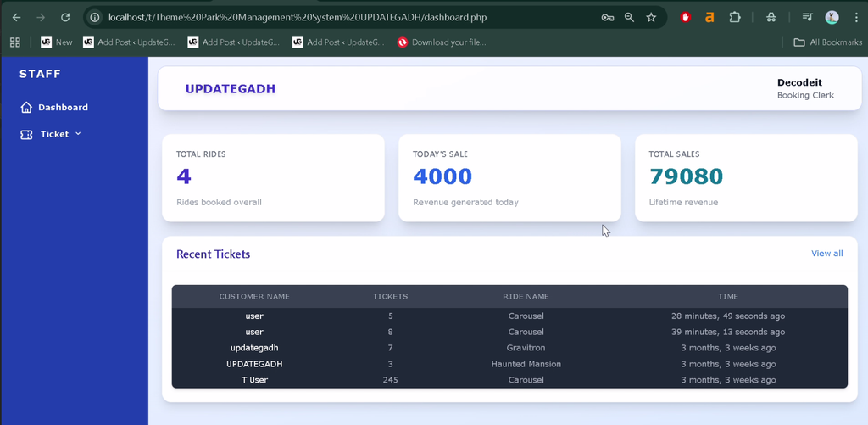View site information icon in address bar
This screenshot has height=425, width=868.
click(x=95, y=18)
